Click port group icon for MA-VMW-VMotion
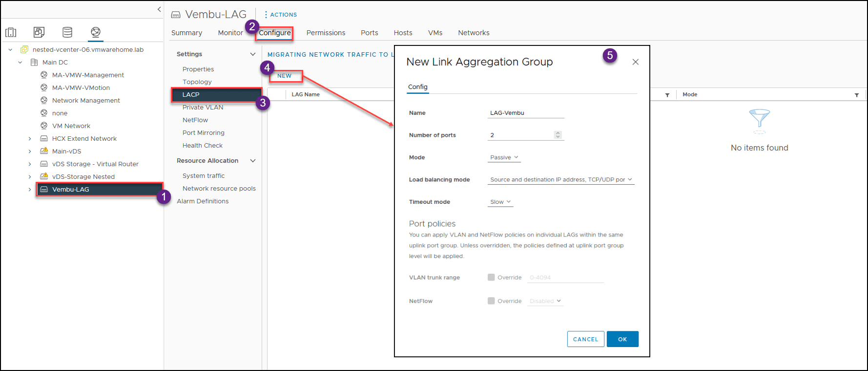The width and height of the screenshot is (868, 371). pos(44,87)
